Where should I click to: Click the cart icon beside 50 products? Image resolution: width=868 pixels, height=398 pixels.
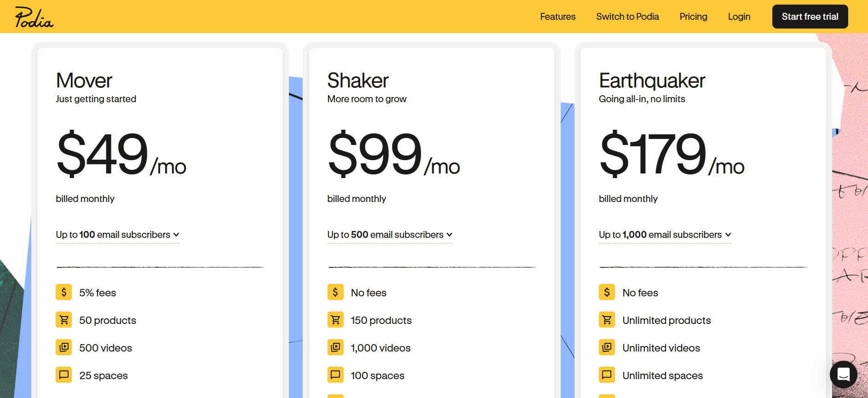click(x=64, y=320)
